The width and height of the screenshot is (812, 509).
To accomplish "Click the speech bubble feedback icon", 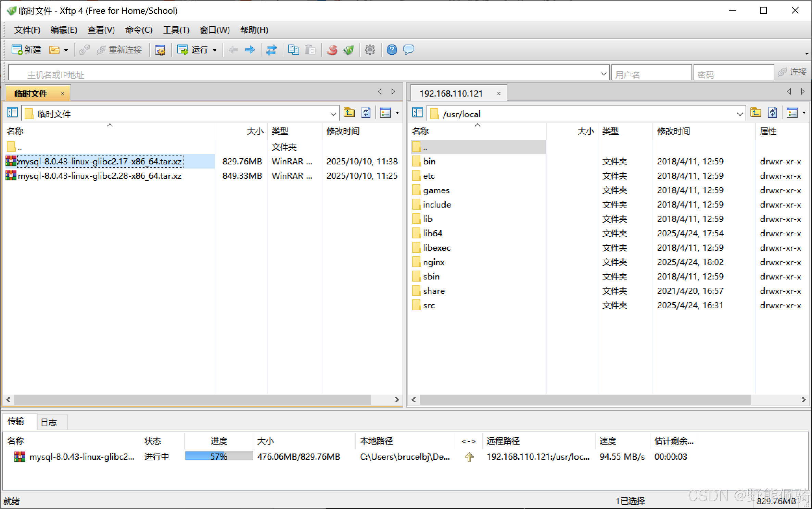I will coord(408,50).
